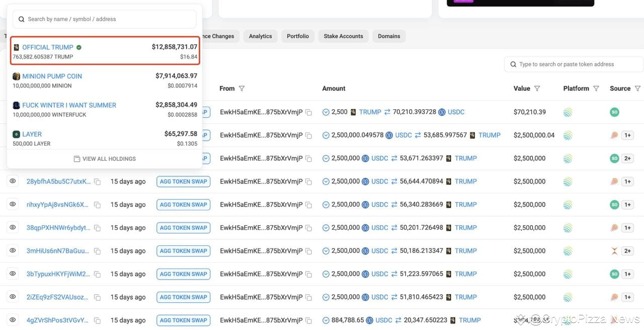Screen dimensions: 644x330
Task: Open Platform column filter
Action: [x=596, y=89]
